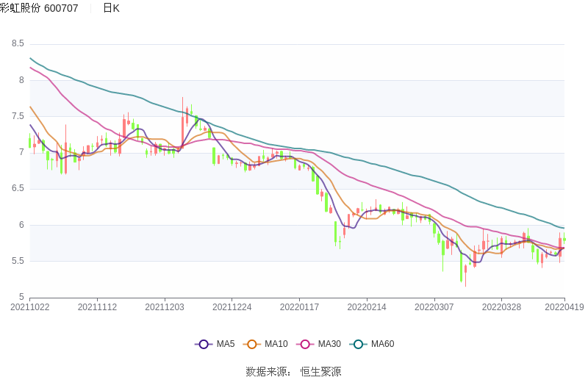Click the 彩虹股份 600707 stock title
The height and width of the screenshot is (380, 588).
[x=39, y=8]
